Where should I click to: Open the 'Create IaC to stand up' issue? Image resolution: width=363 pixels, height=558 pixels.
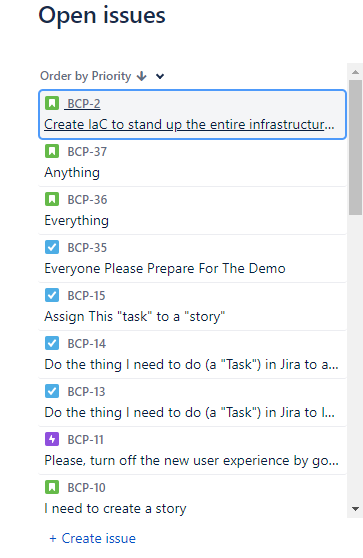189,125
